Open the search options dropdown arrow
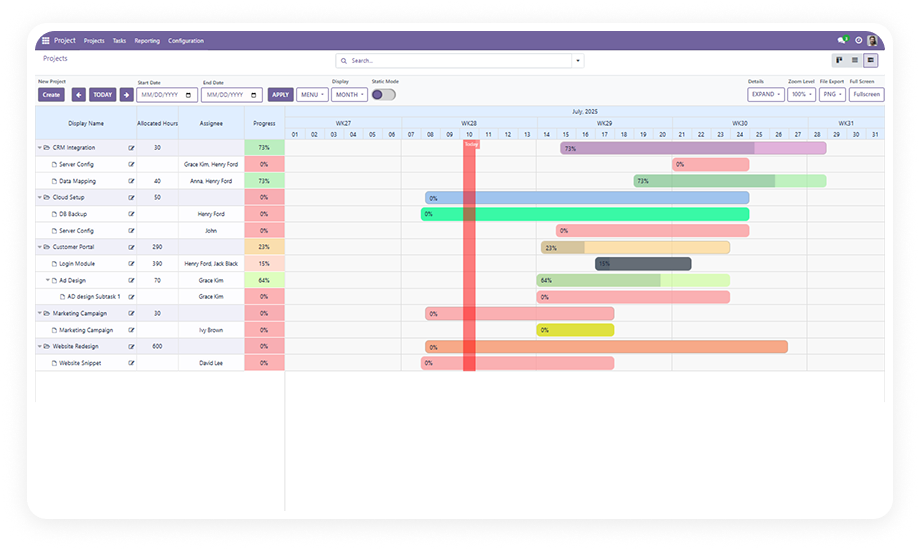Image resolution: width=920 pixels, height=550 pixels. [x=578, y=60]
